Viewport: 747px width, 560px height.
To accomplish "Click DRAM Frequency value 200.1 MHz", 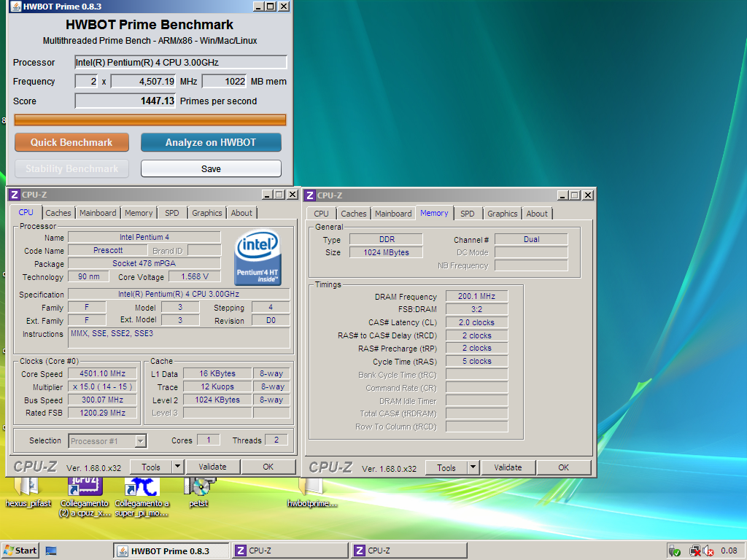I will tap(476, 296).
